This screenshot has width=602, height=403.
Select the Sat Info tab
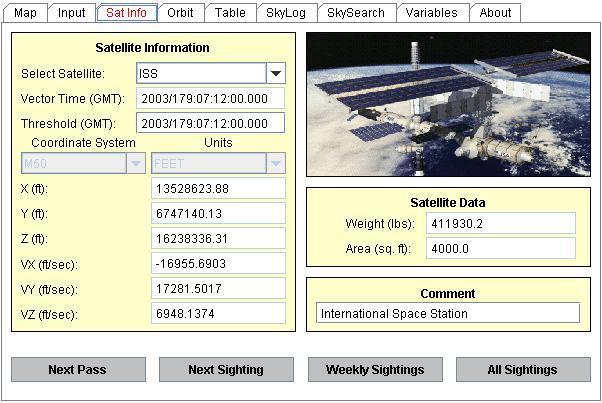point(126,13)
